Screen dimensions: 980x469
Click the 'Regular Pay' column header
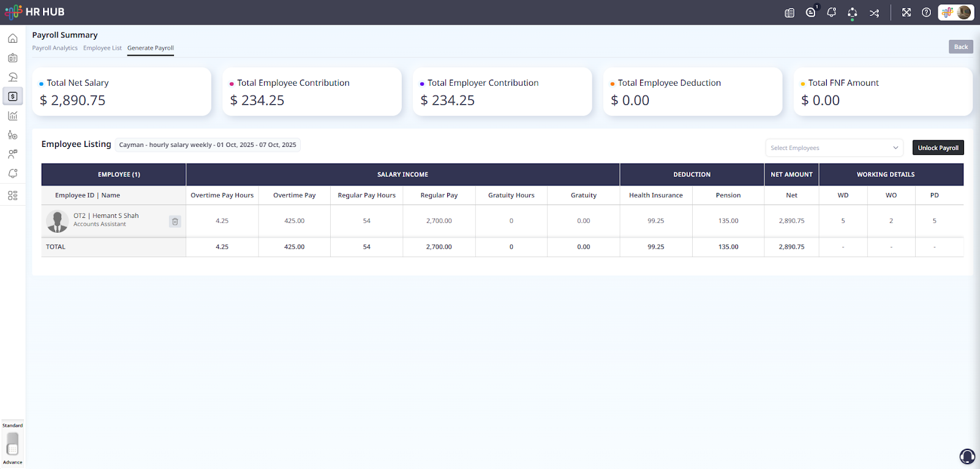pyautogui.click(x=439, y=195)
